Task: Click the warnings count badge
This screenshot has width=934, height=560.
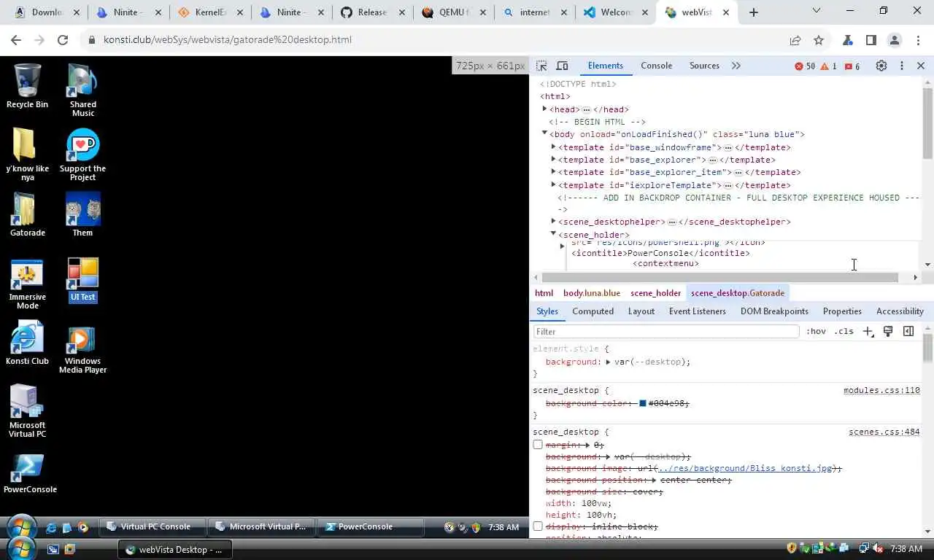Action: pos(829,66)
